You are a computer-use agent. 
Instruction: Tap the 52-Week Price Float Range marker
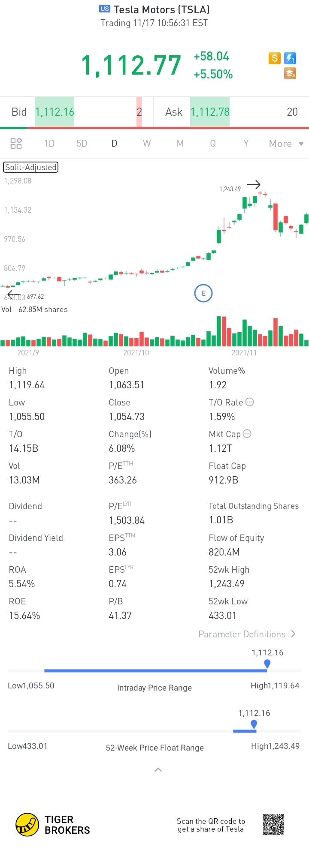[254, 724]
